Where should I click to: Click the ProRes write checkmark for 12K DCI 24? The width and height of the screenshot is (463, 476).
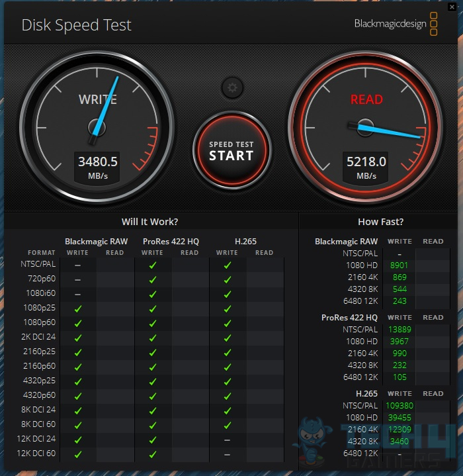coord(153,440)
